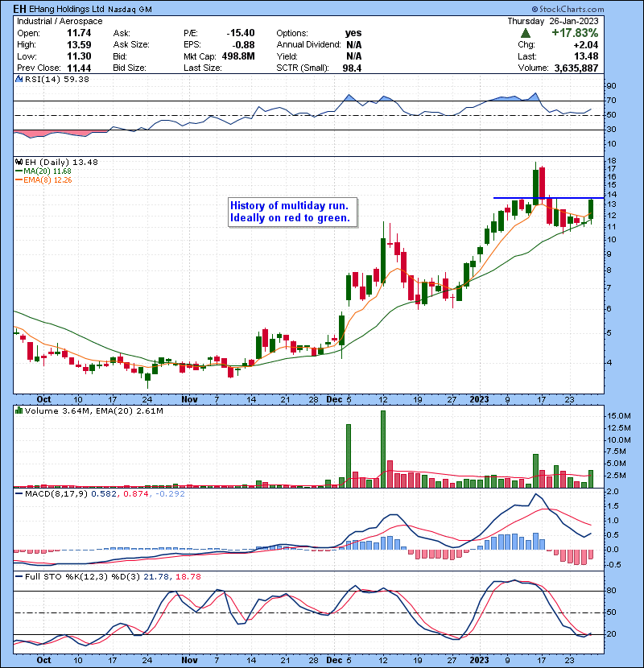Click the Volume panel legend icon
Image resolution: width=644 pixels, height=668 pixels.
pyautogui.click(x=18, y=411)
